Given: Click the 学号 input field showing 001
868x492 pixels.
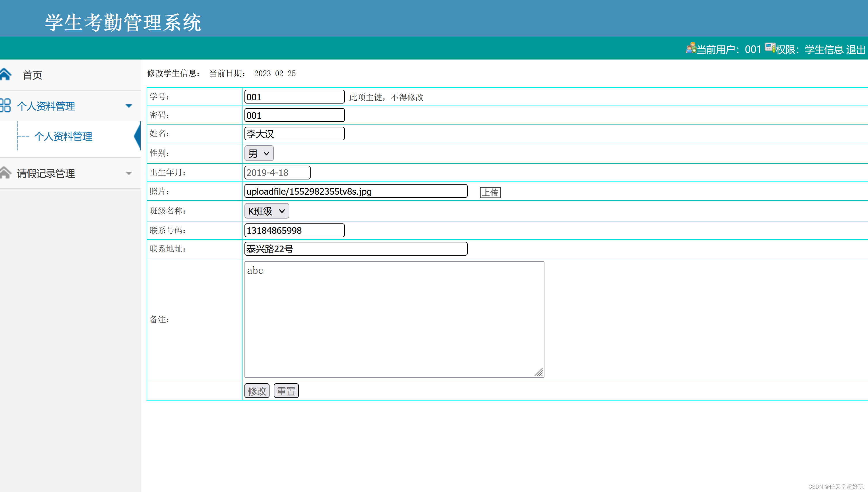Looking at the screenshot, I should (293, 97).
